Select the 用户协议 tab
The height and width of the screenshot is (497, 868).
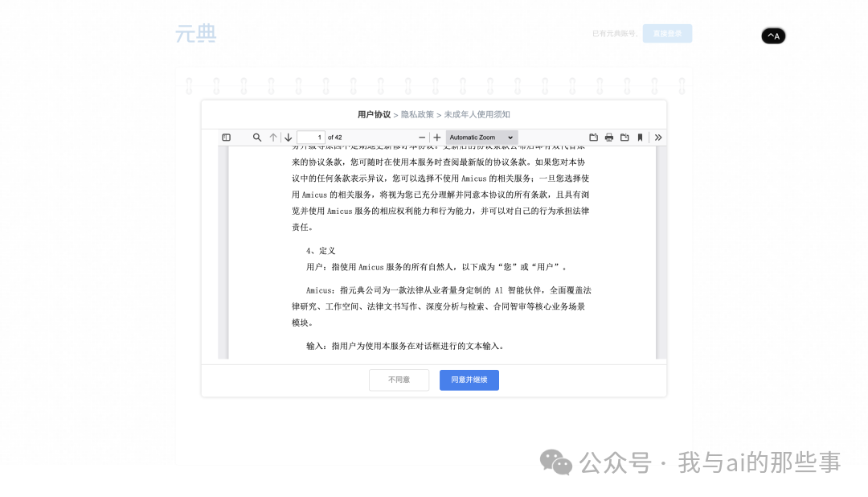tap(375, 115)
